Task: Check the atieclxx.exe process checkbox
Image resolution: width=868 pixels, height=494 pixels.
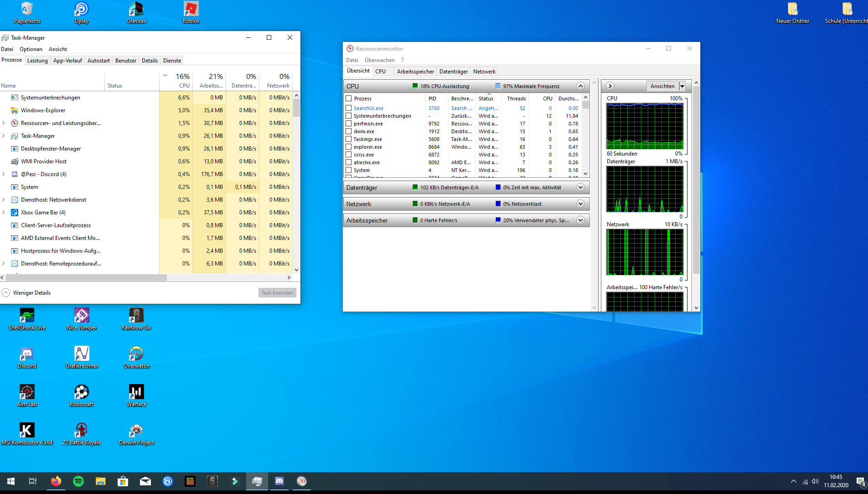Action: coord(349,162)
